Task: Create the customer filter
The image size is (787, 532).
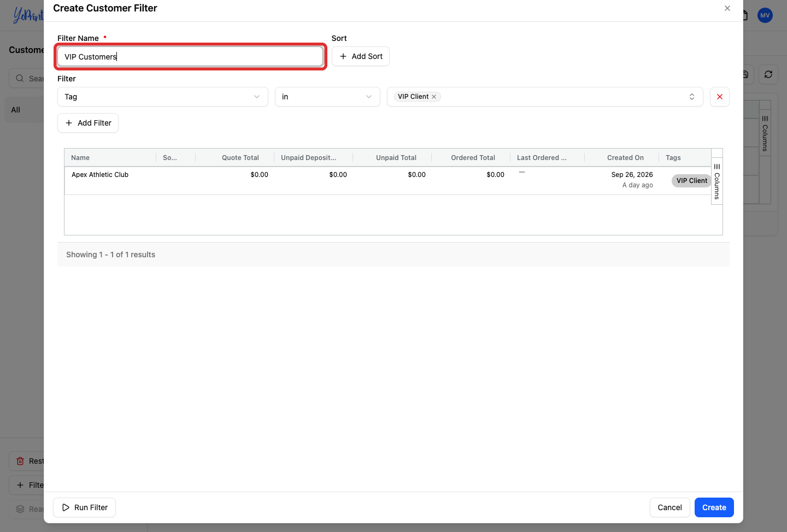Action: [x=714, y=507]
